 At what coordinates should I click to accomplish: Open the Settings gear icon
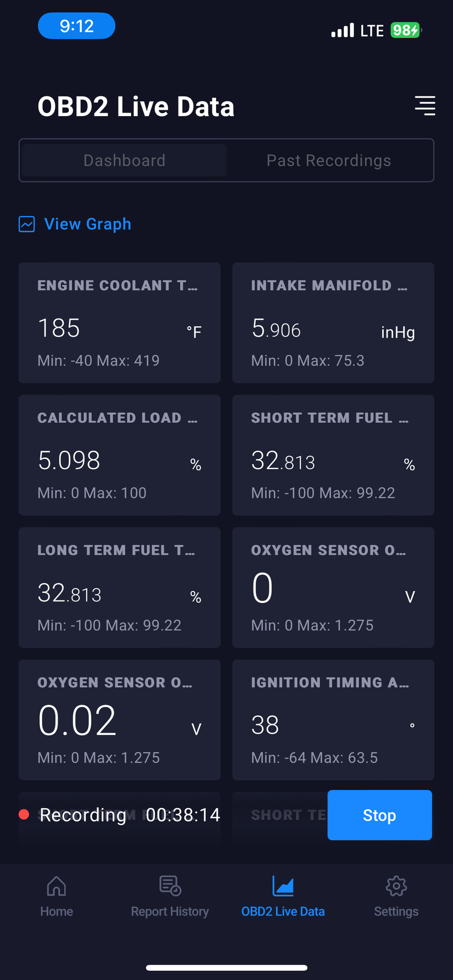(x=396, y=886)
